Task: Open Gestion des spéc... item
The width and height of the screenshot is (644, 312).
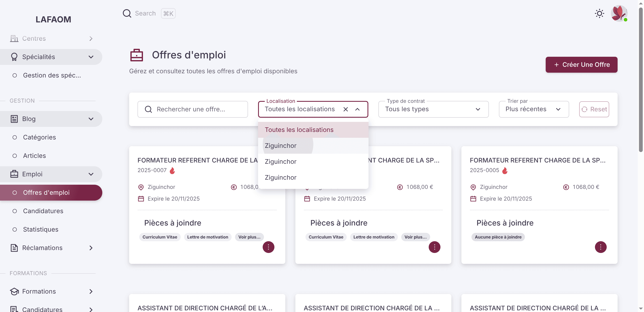Action: coord(51,75)
